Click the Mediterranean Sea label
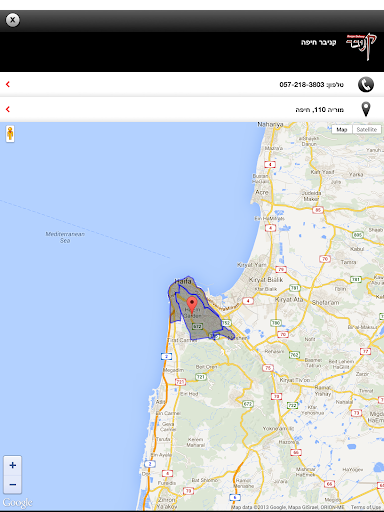 coord(65,237)
